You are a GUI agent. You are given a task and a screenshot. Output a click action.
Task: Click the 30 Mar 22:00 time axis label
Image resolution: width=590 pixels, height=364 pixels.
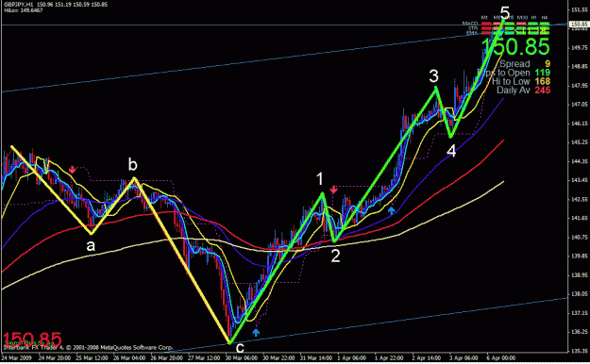click(278, 358)
